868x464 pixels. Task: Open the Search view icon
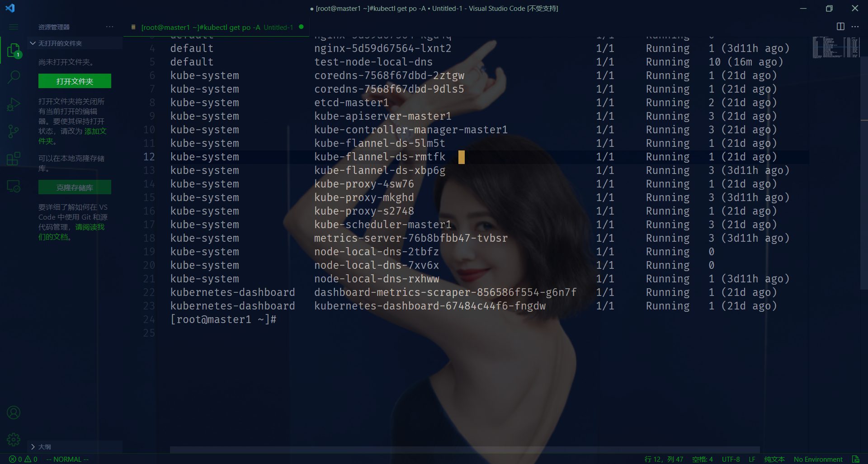[14, 77]
